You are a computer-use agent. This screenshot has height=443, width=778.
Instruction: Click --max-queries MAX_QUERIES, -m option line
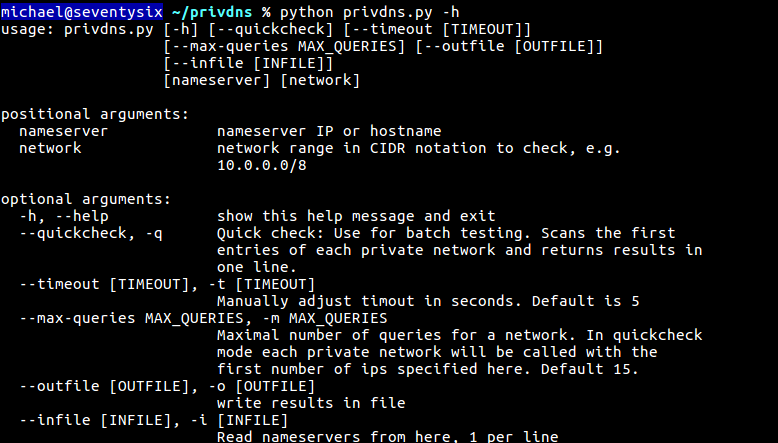tap(203, 318)
